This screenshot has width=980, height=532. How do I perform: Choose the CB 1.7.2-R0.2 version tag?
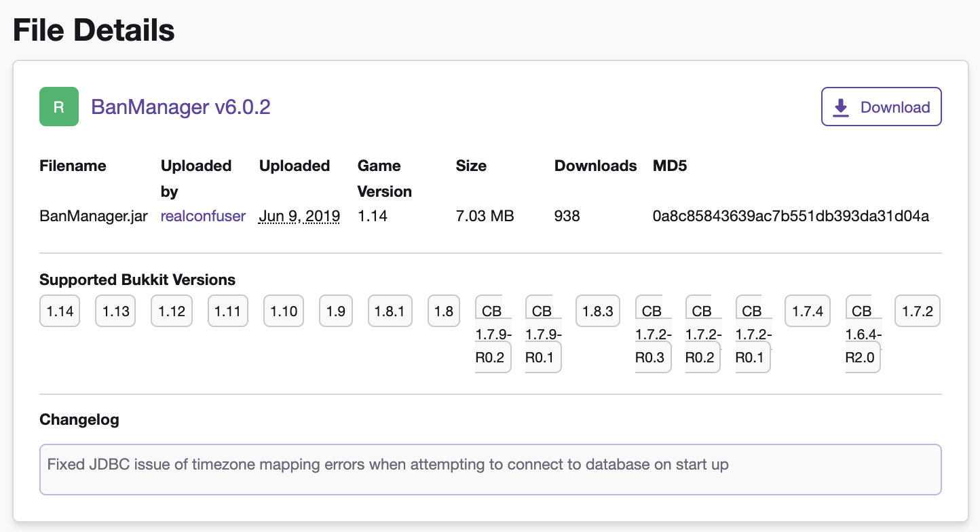tap(703, 334)
